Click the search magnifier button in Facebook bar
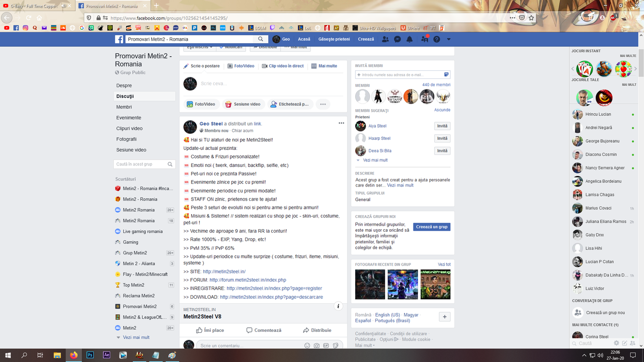The image size is (644, 362). (x=261, y=39)
